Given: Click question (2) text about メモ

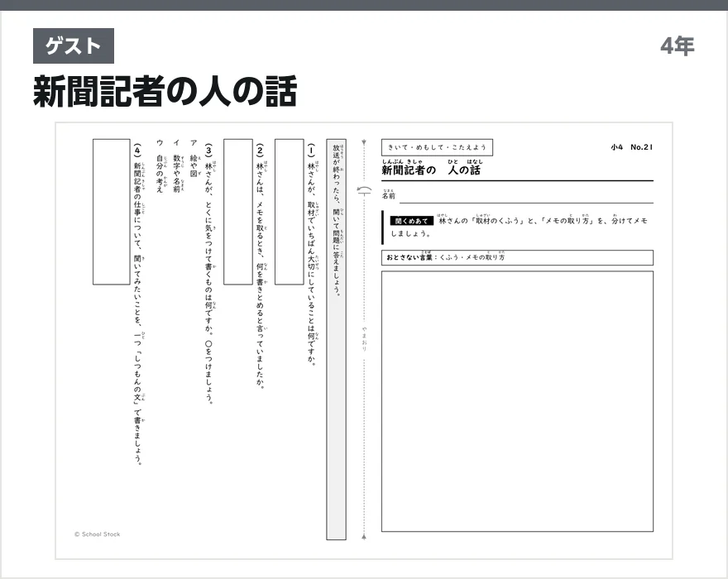Looking at the screenshot, I should click(x=260, y=266).
